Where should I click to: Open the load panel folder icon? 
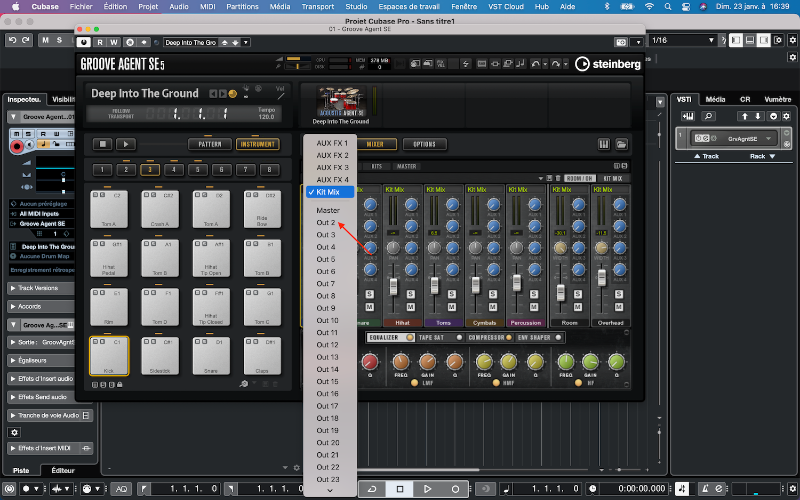coord(621,144)
